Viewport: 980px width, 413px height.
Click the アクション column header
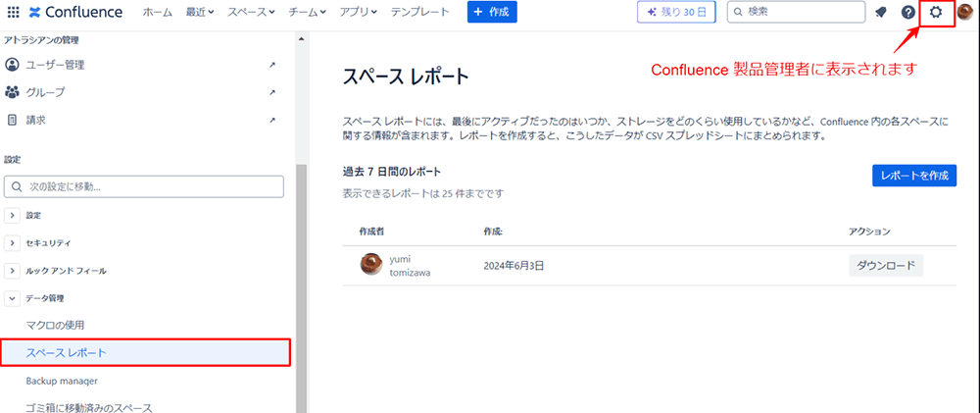pyautogui.click(x=869, y=232)
